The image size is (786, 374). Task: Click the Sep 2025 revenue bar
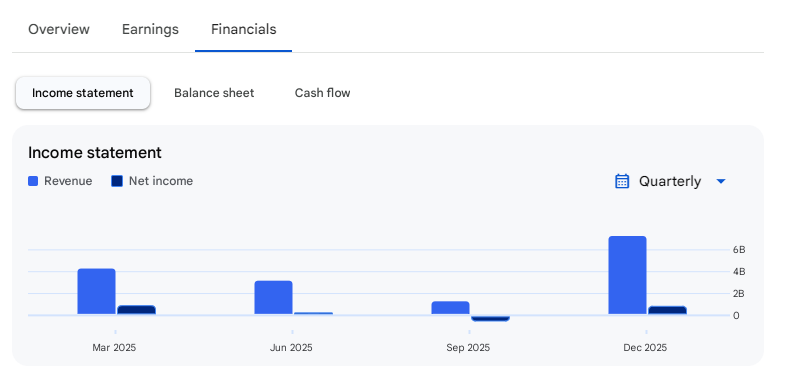click(450, 308)
